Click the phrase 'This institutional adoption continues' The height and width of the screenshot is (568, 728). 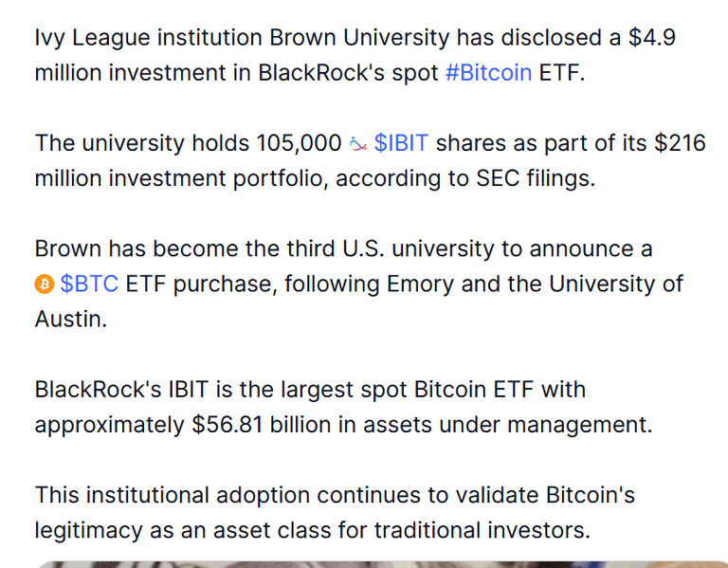tap(227, 495)
